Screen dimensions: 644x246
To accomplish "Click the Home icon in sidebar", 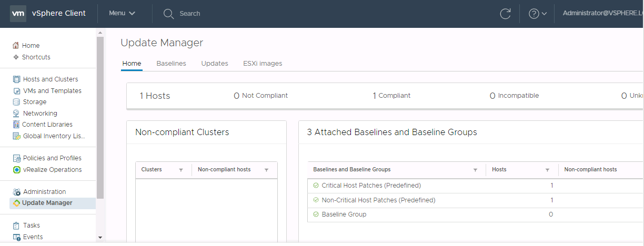I will click(16, 46).
